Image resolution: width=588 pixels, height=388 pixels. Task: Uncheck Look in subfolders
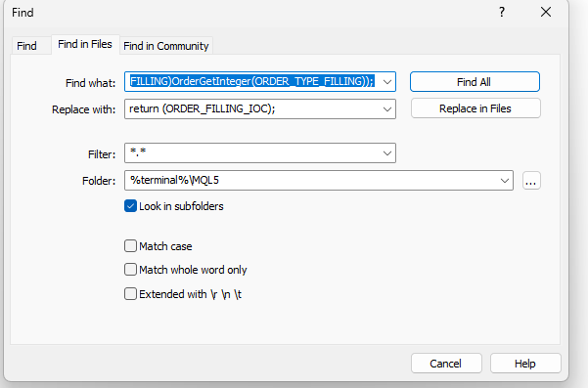coord(130,206)
